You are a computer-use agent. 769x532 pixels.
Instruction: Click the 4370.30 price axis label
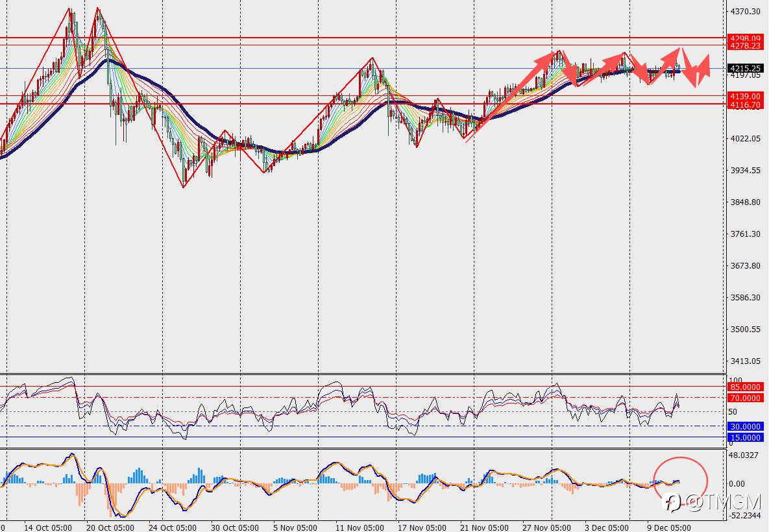[746, 11]
